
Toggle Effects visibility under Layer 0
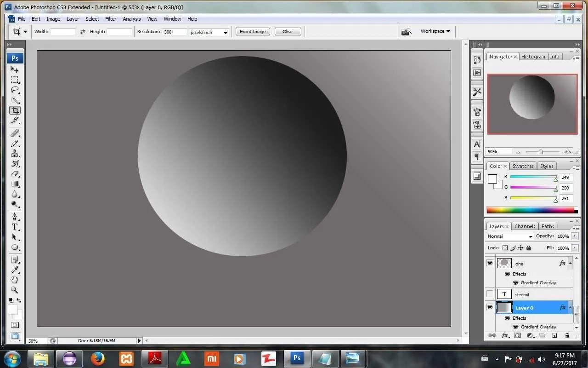pos(508,318)
